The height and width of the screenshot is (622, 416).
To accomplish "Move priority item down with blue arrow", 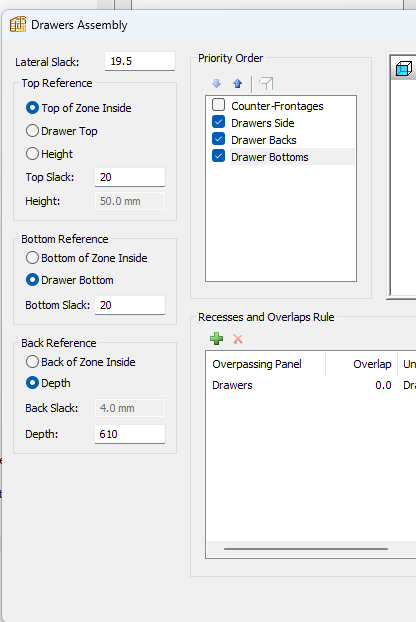I will pos(217,83).
